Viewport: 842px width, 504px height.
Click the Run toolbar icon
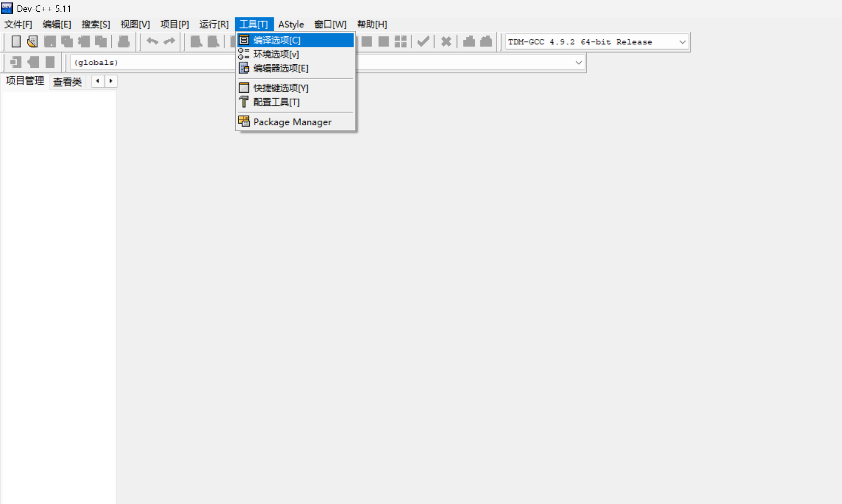pos(367,42)
